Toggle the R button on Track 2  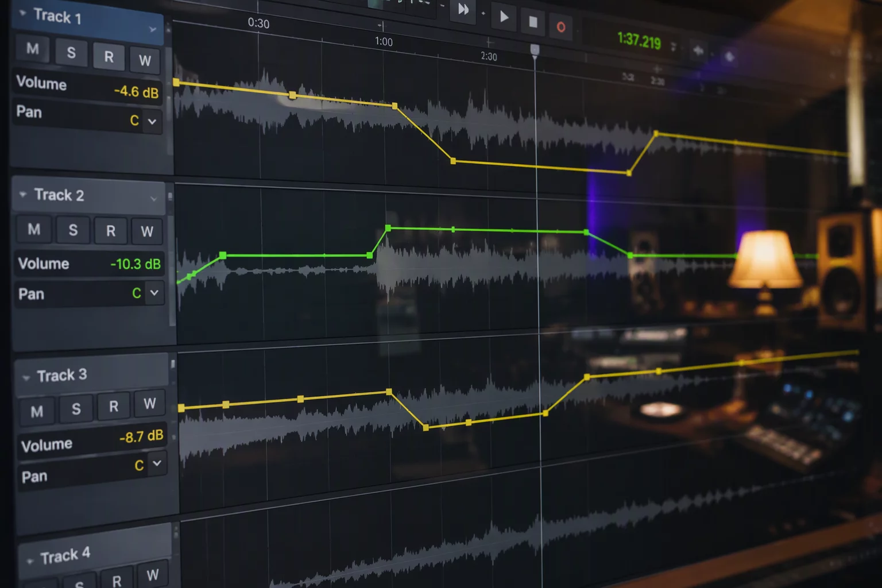point(111,230)
